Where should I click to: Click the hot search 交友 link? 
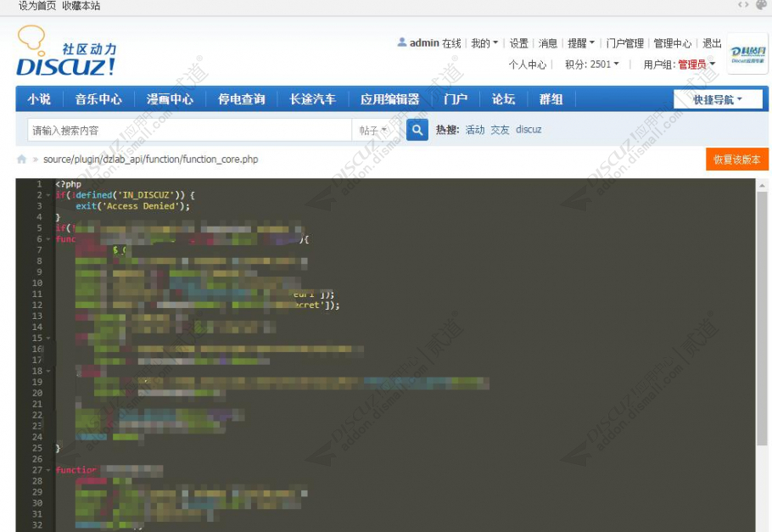pos(500,130)
